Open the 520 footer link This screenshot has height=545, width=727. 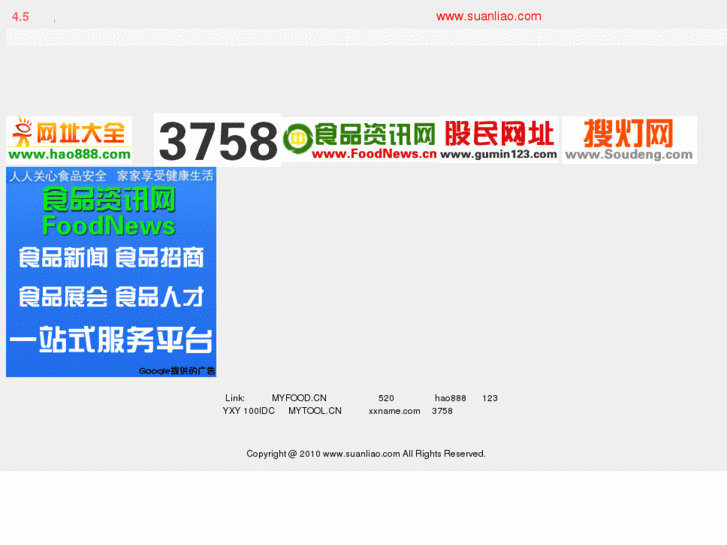tap(386, 398)
